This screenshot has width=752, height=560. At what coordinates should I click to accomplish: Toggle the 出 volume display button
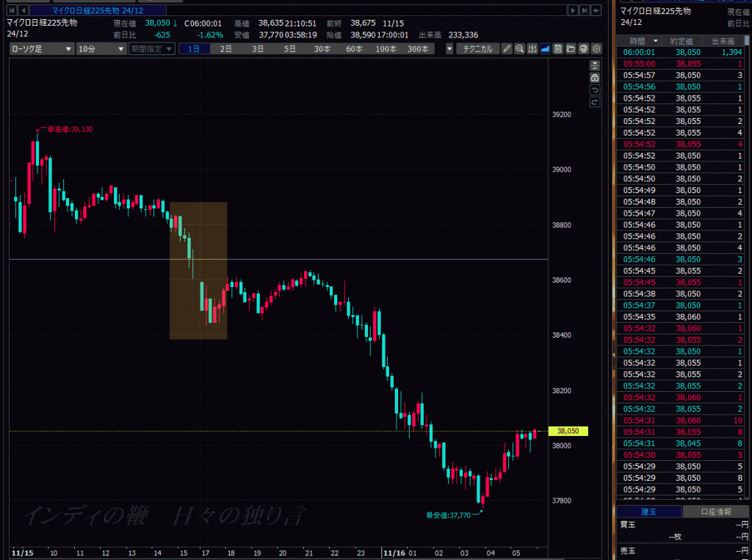coord(532,48)
